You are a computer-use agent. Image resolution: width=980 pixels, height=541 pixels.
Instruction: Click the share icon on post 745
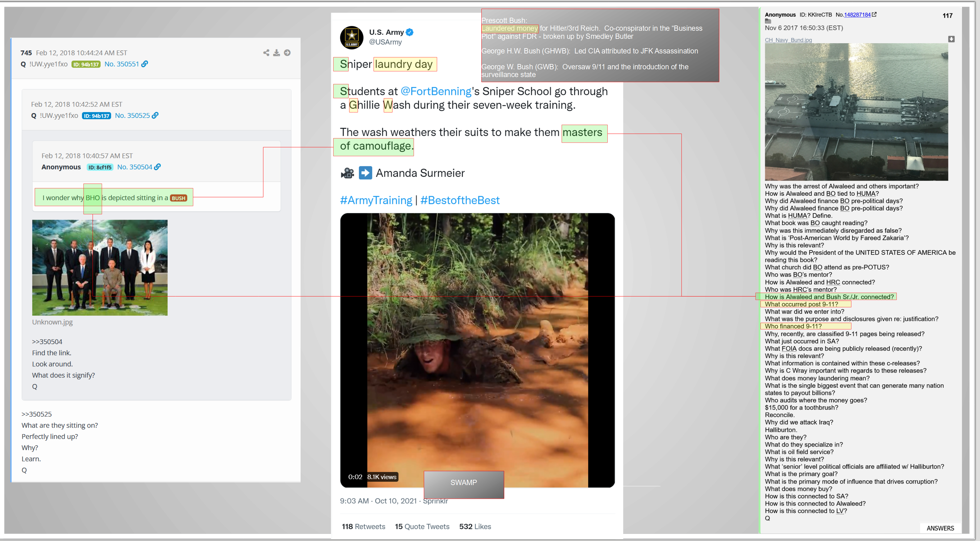click(x=266, y=53)
